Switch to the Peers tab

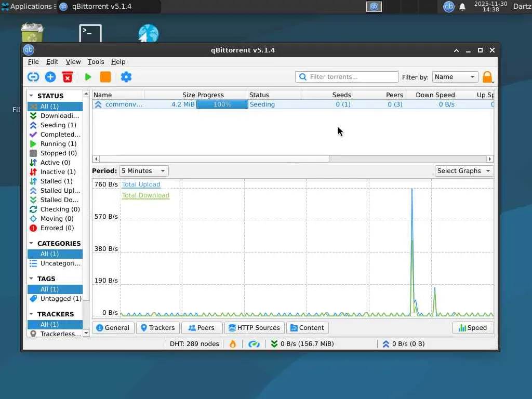202,328
